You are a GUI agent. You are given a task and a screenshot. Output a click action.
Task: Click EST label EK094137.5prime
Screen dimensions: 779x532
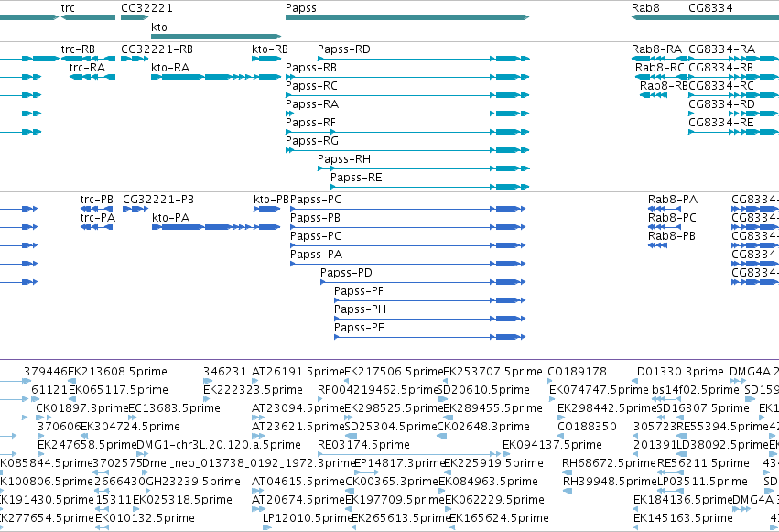553,445
